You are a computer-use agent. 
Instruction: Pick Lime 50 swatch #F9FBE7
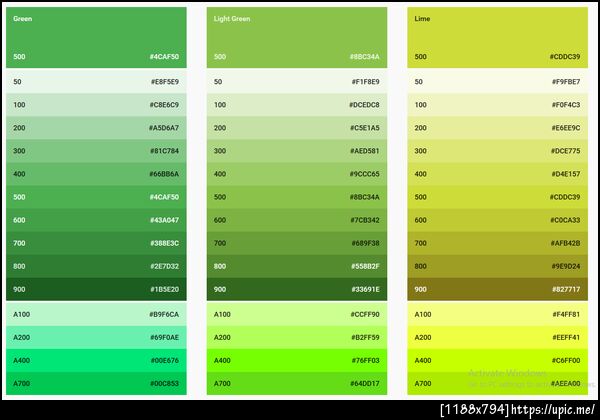coord(497,81)
